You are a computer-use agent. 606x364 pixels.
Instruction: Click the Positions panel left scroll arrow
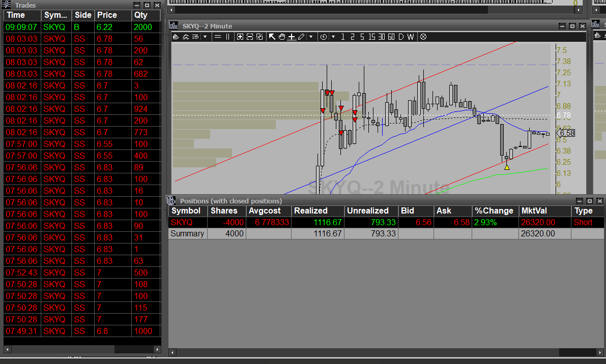(172, 352)
